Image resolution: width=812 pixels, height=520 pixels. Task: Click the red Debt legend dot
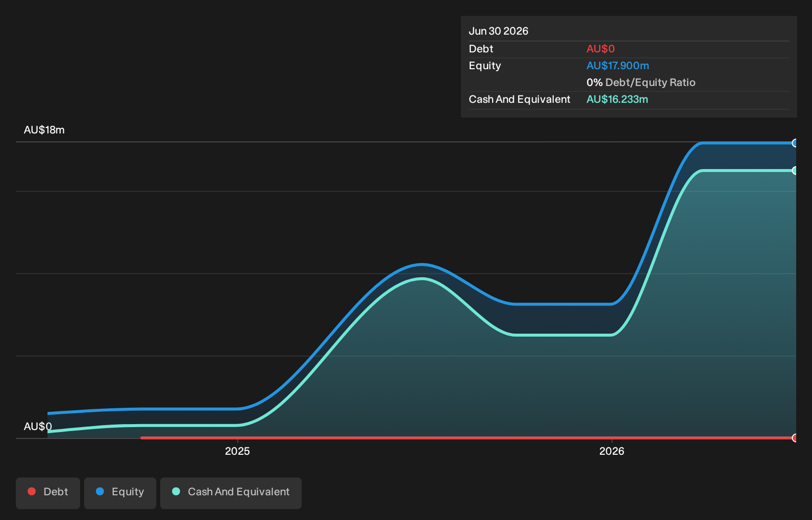(32, 491)
